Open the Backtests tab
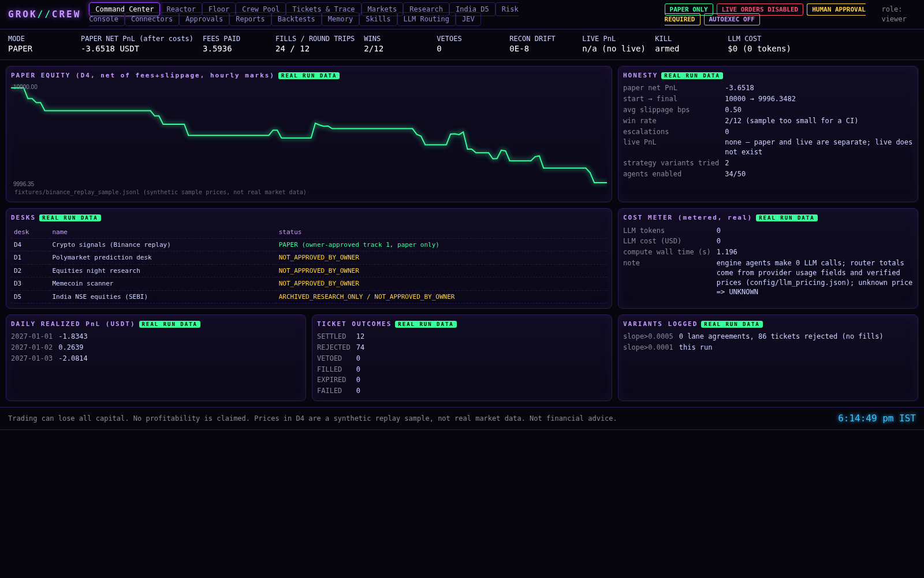The height and width of the screenshot is (578, 924). click(296, 20)
